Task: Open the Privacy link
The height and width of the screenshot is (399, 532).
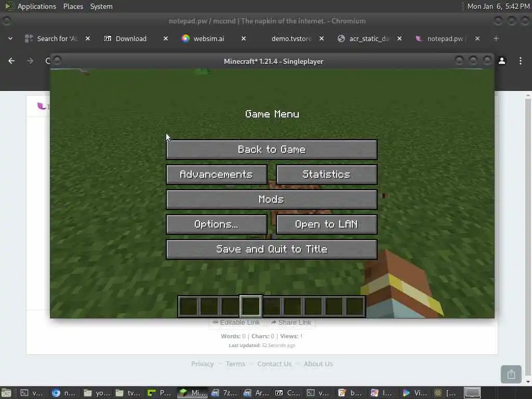Action: [x=202, y=364]
